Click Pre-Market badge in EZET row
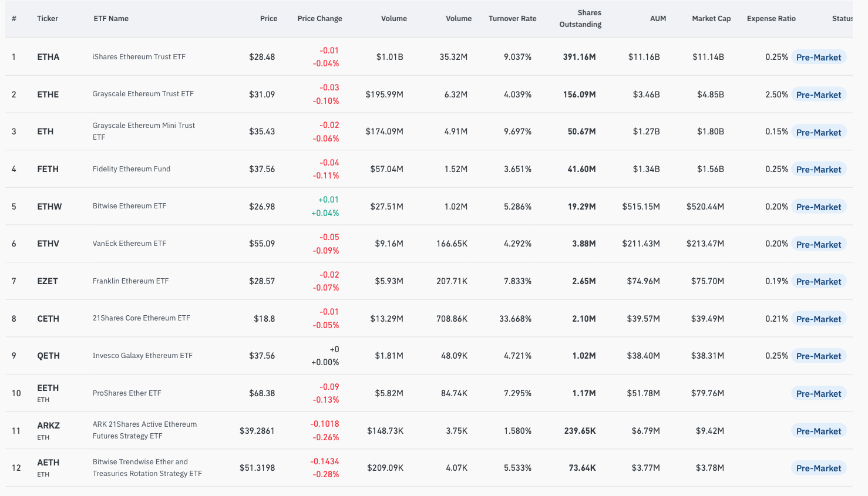The image size is (868, 496). tap(819, 282)
